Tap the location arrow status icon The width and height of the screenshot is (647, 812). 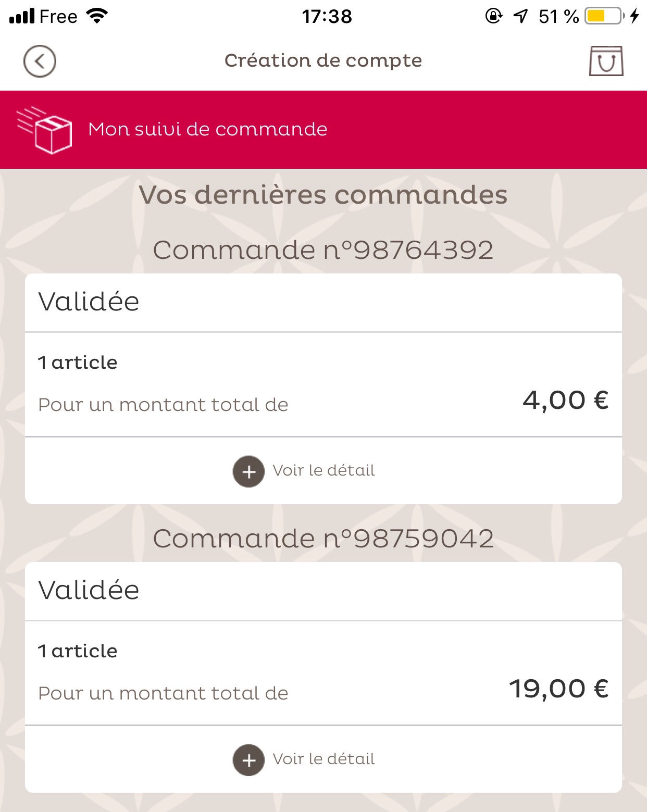(x=520, y=16)
